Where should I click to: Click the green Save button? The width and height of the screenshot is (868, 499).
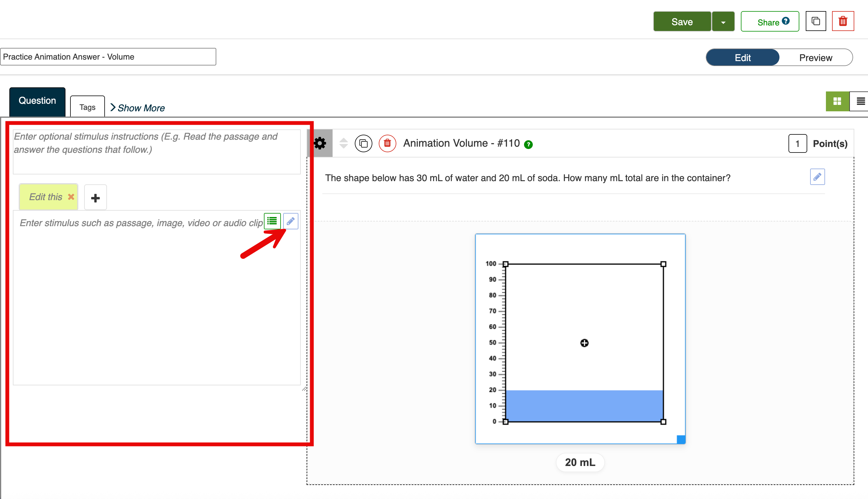[682, 22]
